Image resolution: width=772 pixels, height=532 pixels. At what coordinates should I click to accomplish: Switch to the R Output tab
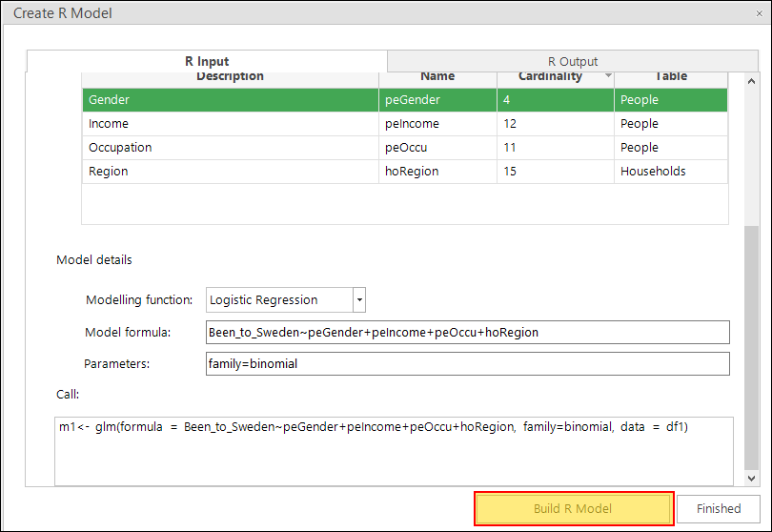pyautogui.click(x=573, y=61)
